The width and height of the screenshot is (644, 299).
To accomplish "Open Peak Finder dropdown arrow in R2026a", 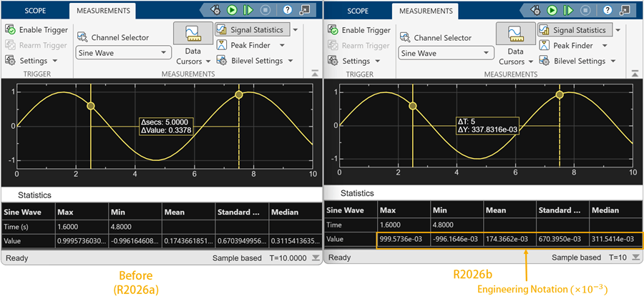I will (x=282, y=45).
